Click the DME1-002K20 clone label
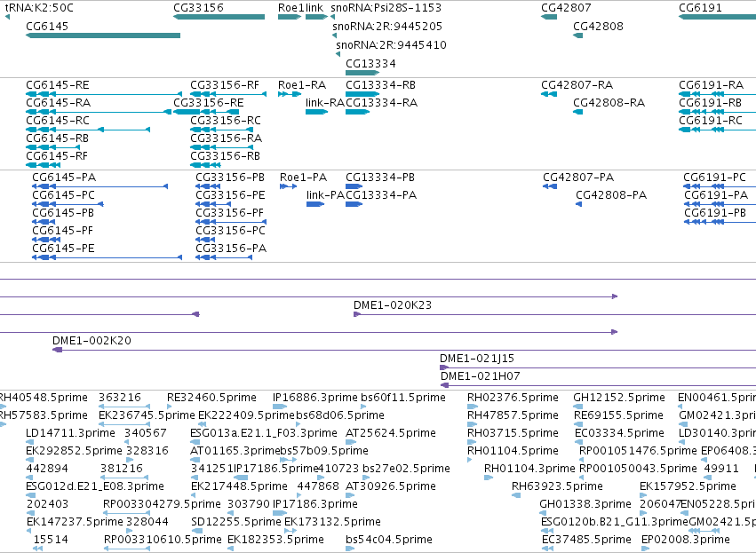This screenshot has width=756, height=553. click(92, 341)
